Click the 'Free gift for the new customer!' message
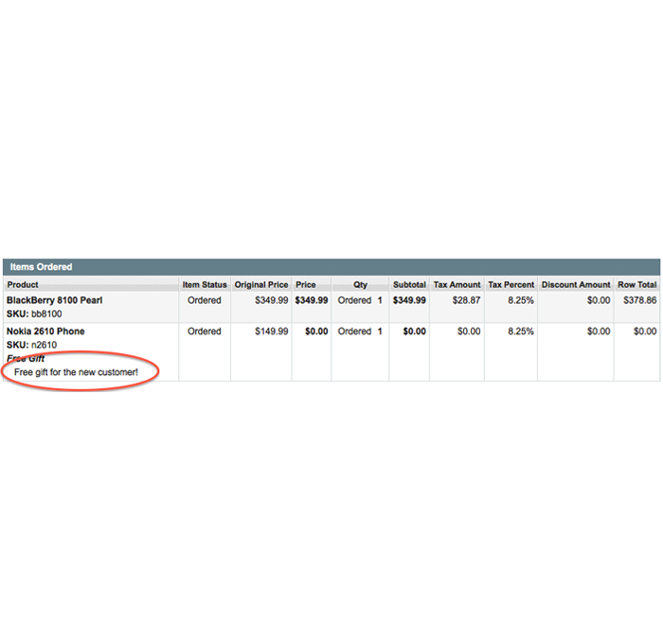This screenshot has height=644, width=663. [76, 372]
